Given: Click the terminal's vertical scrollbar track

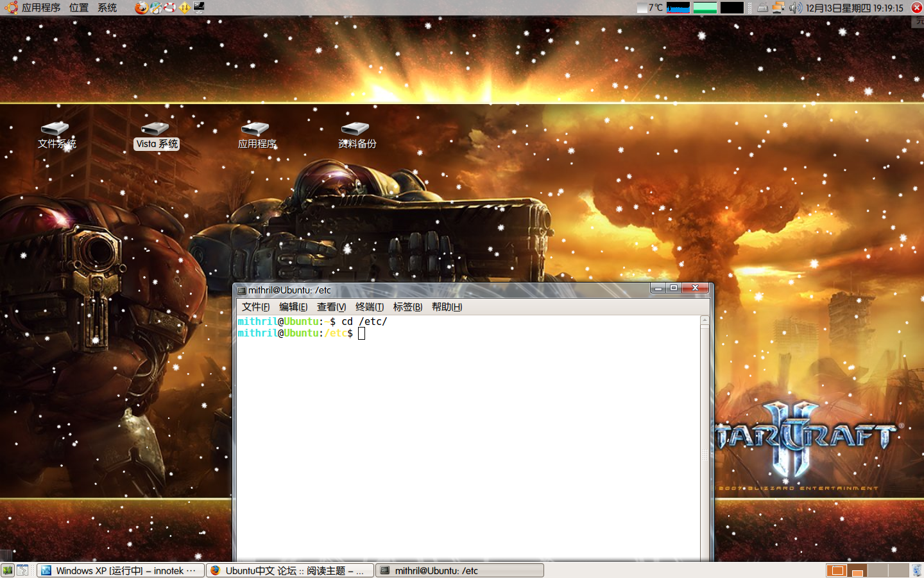Looking at the screenshot, I should click(x=705, y=443).
